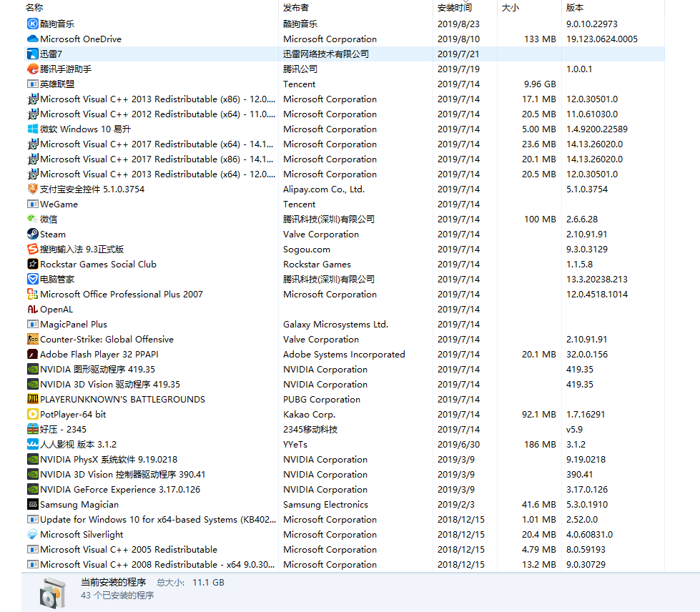Click the NVIDIA 图形驱动程序 419.35 icon
Viewport: 700px width, 612px height.
(x=33, y=370)
